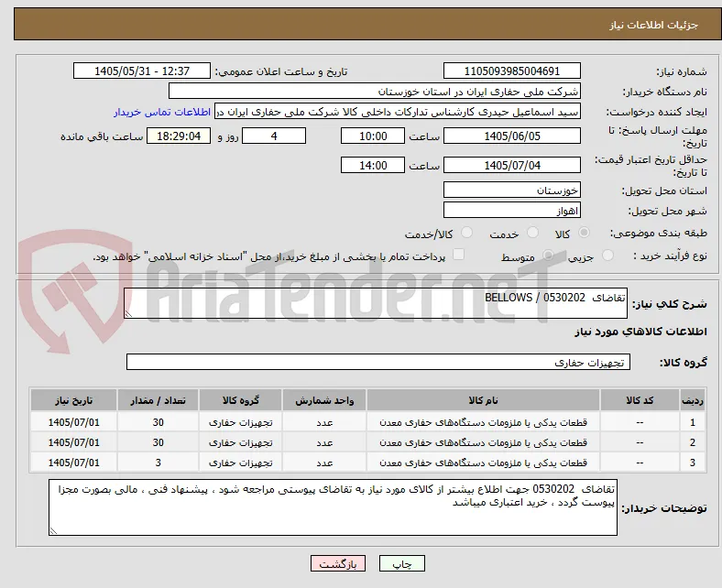The image size is (722, 588).
Task: Click the resize grip of description box
Action: pyautogui.click(x=128, y=314)
